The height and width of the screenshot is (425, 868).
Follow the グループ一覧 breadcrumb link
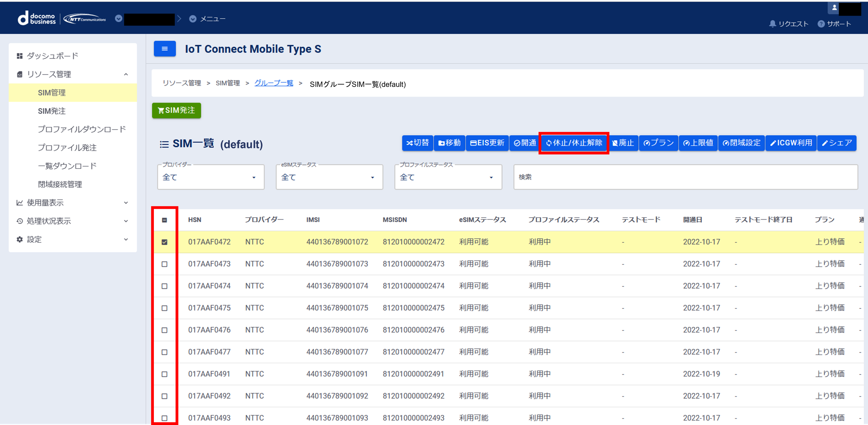pos(273,83)
